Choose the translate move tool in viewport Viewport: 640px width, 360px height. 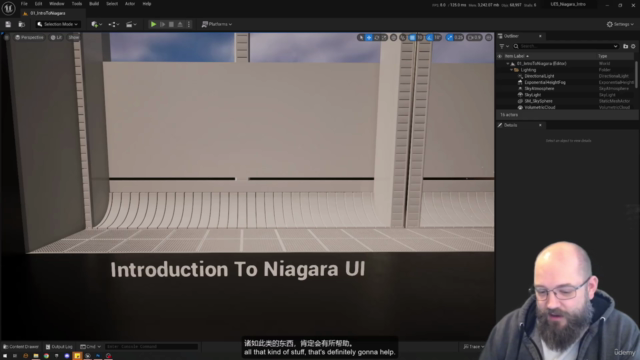point(369,38)
